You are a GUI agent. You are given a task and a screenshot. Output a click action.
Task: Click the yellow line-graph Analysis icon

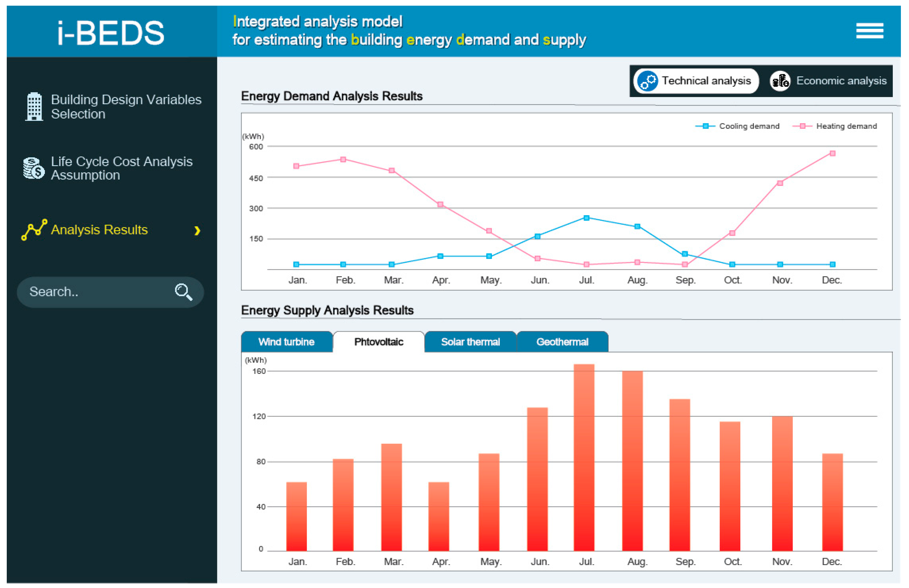pyautogui.click(x=34, y=230)
